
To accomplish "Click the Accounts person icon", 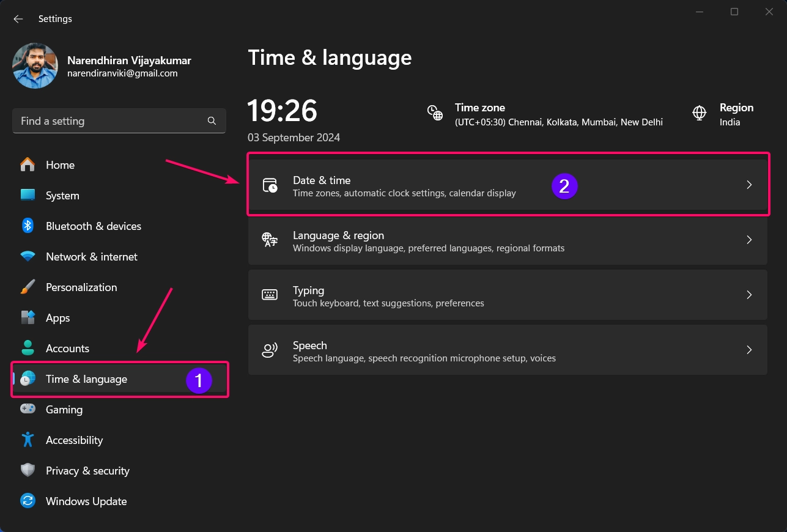I will tap(28, 348).
